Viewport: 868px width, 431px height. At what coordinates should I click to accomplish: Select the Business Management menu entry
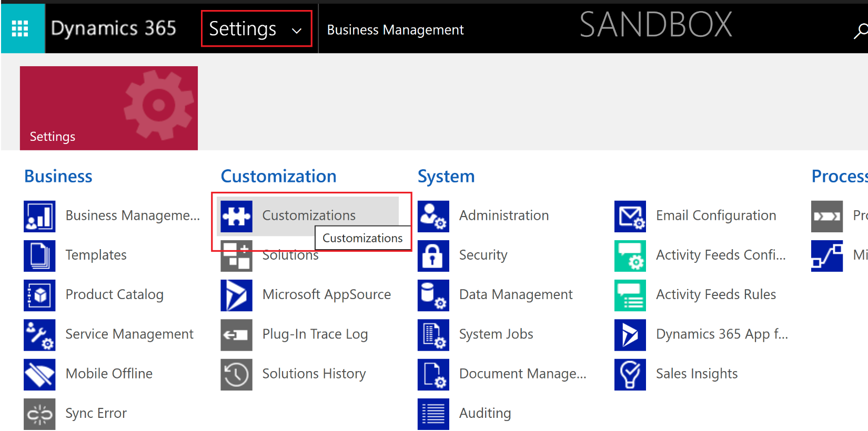point(133,215)
